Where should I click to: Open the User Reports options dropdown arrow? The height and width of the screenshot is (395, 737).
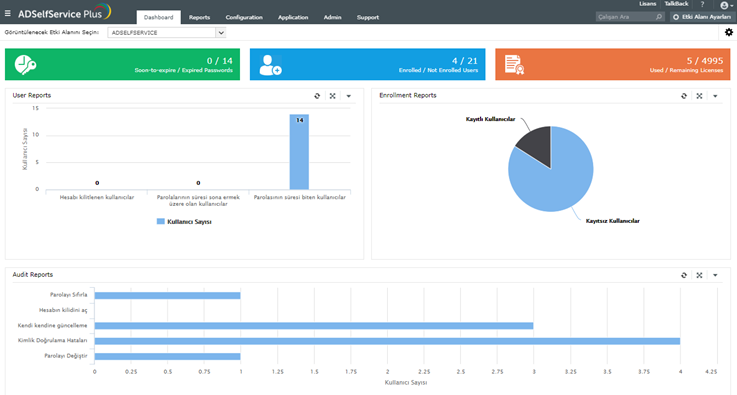348,96
